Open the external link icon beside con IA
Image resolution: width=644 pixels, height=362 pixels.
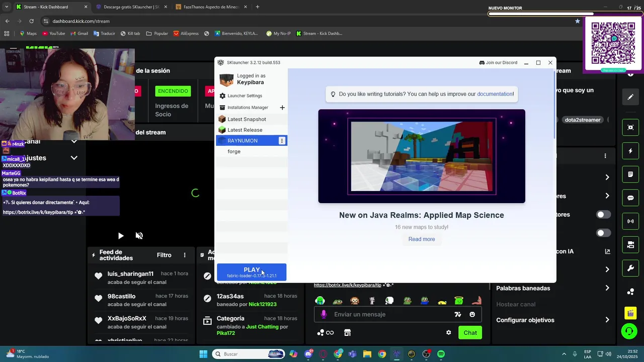(607, 251)
